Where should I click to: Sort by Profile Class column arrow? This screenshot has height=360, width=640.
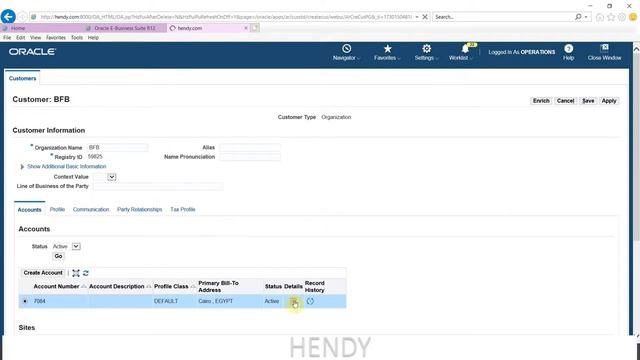[x=193, y=287]
